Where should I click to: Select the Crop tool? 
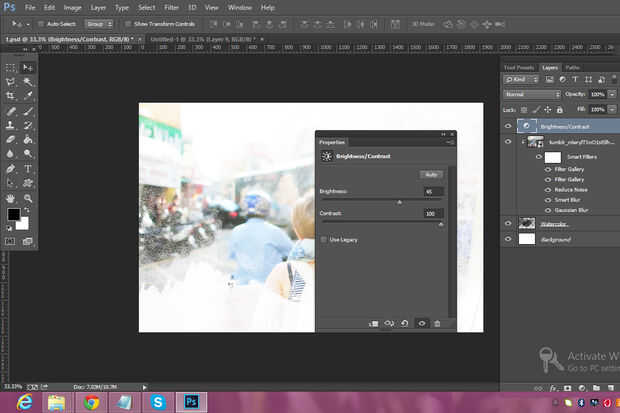tap(10, 96)
